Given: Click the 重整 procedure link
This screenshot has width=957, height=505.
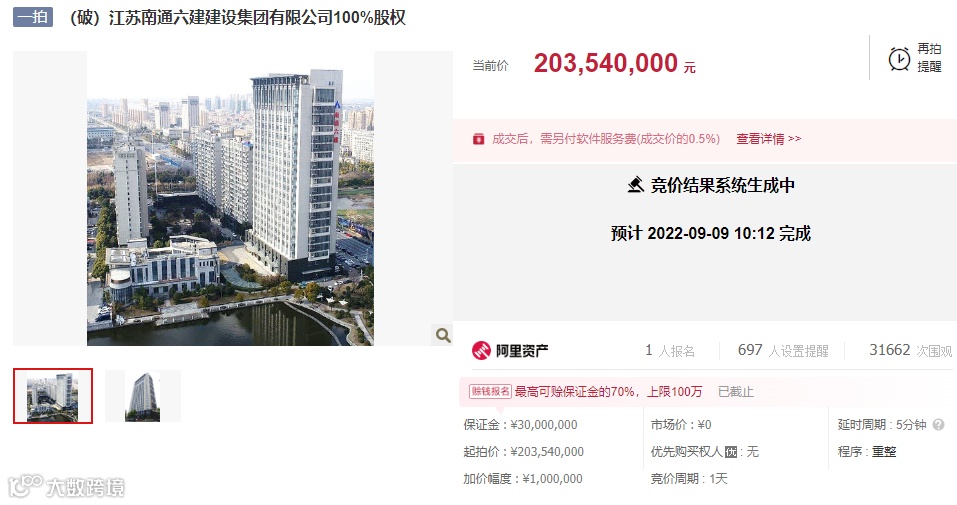Looking at the screenshot, I should pyautogui.click(x=884, y=452).
